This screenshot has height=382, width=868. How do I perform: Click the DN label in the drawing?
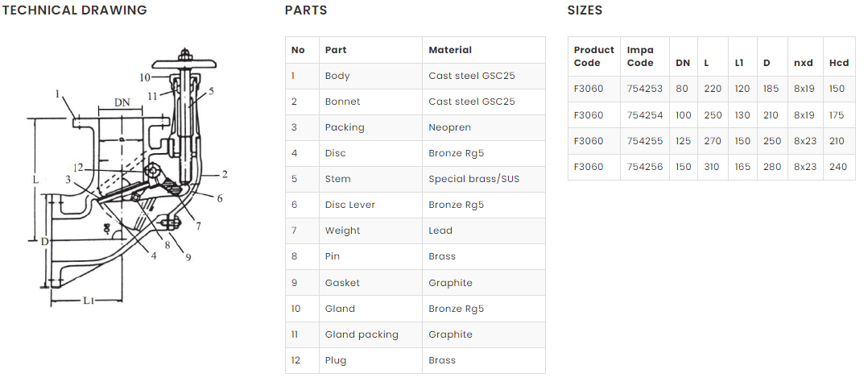coord(122,102)
